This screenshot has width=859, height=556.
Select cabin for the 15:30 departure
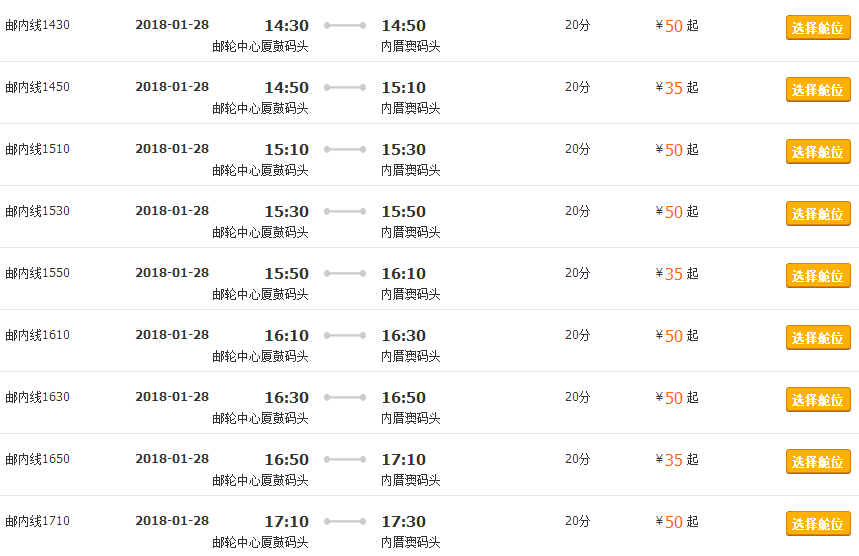coord(818,213)
